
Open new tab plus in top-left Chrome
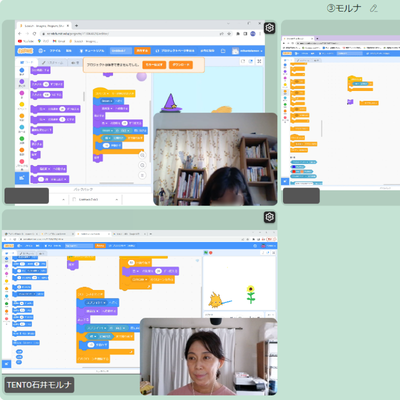(x=76, y=25)
